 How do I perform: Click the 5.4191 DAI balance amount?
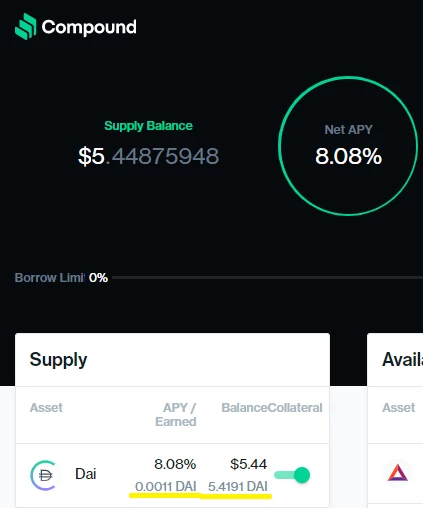(238, 487)
